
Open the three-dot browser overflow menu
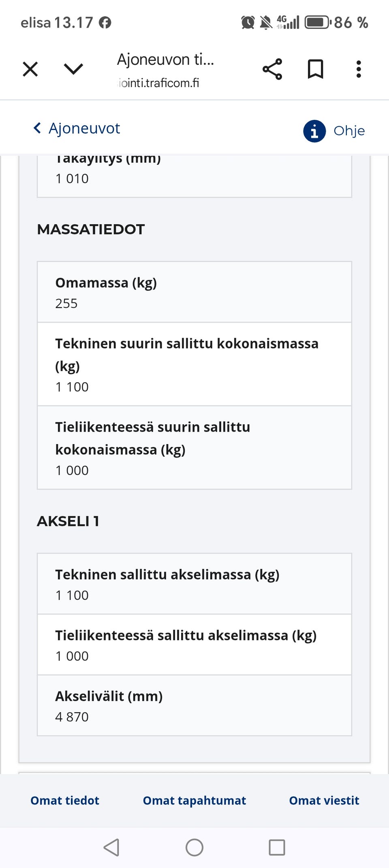[x=359, y=70]
